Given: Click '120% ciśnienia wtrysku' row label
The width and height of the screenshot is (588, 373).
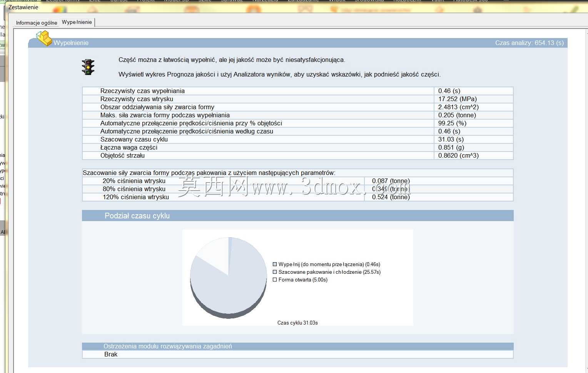Looking at the screenshot, I should click(x=135, y=197).
